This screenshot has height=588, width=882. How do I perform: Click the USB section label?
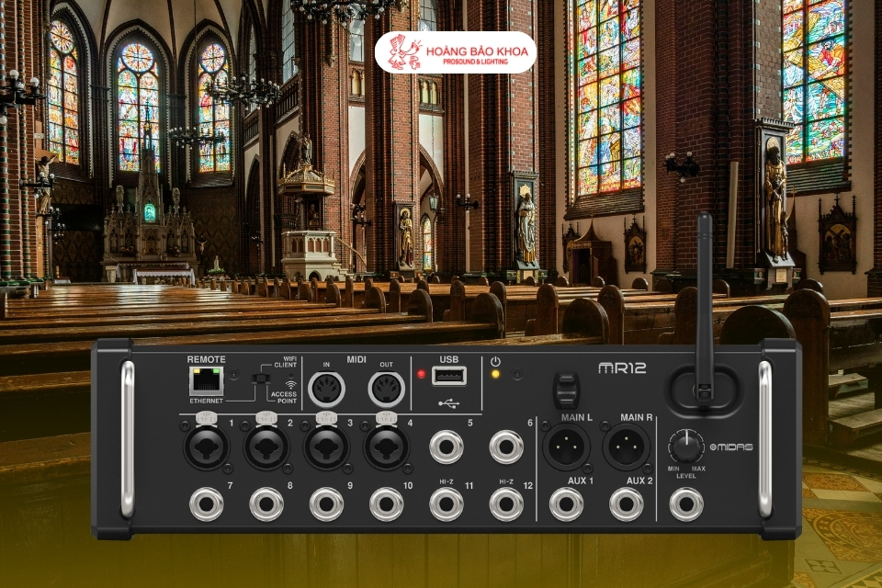(449, 359)
